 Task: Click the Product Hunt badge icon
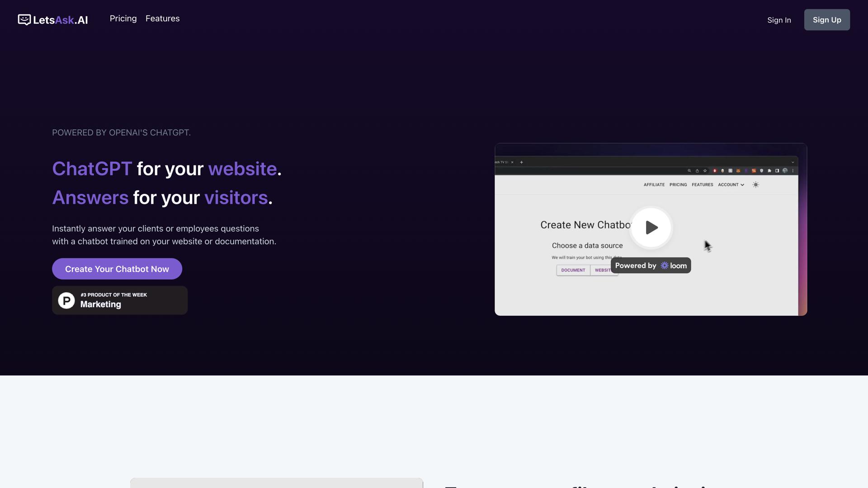(66, 300)
